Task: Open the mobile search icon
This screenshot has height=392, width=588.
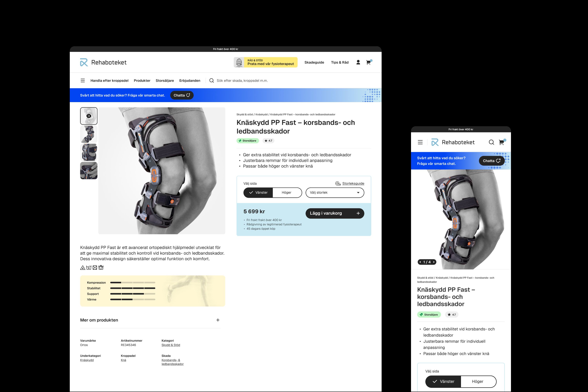Action: click(x=491, y=142)
